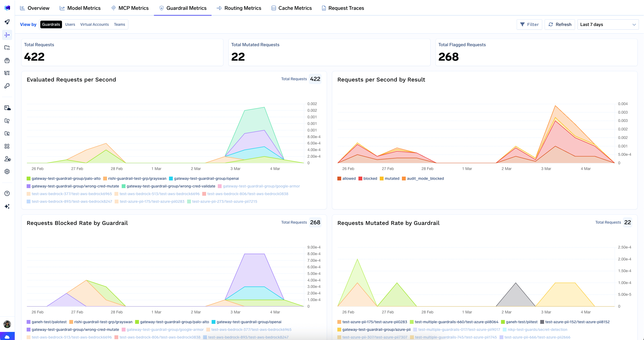This screenshot has height=340, width=644.
Task: Open the Cache Metrics tab
Action: 292,8
